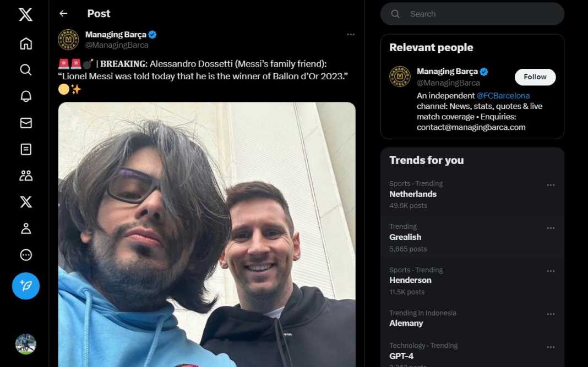
Task: Follow Managing Barça
Action: 535,77
